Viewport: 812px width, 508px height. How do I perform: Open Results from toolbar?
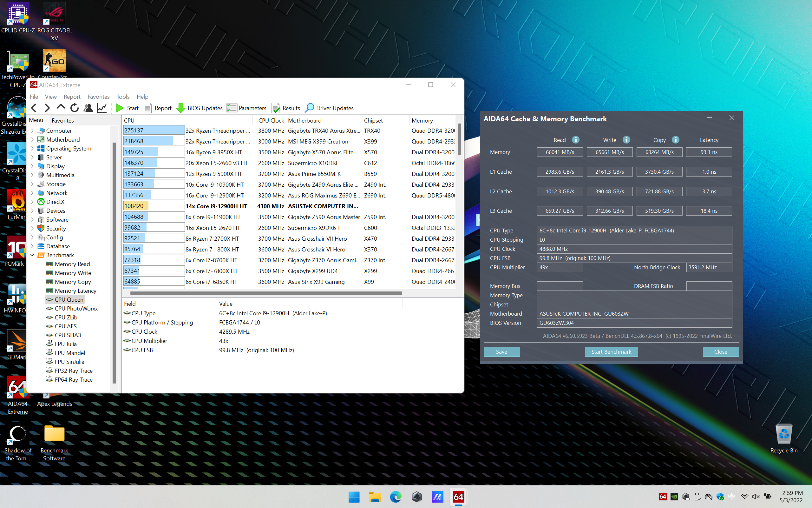286,108
